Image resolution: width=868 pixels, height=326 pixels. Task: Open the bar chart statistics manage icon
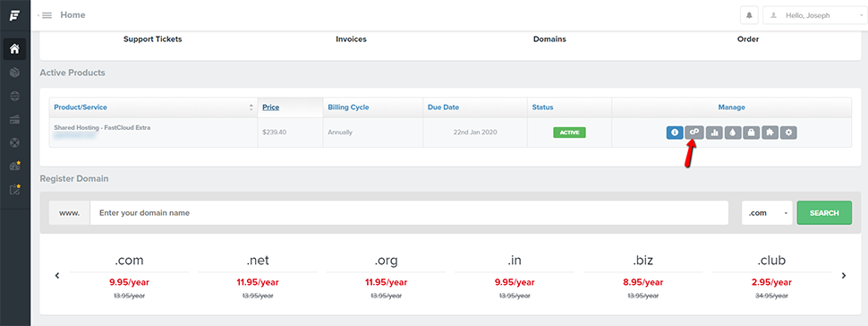coord(714,133)
